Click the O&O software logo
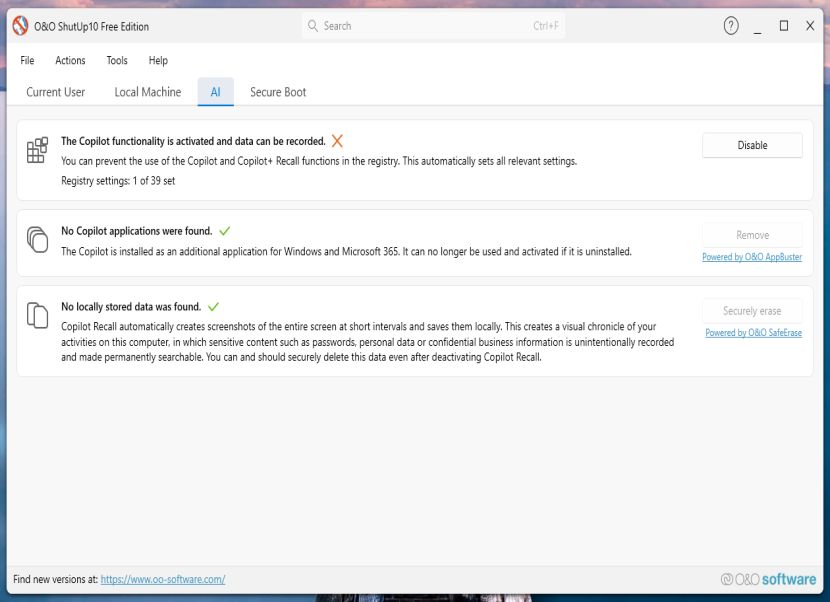Screen dimensions: 830x602 pyautogui.click(x=768, y=579)
